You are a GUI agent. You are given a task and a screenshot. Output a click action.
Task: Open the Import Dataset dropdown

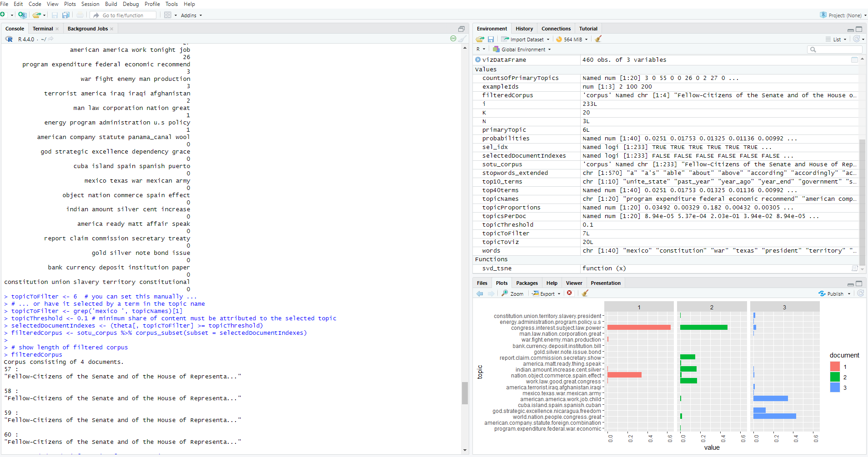point(525,40)
